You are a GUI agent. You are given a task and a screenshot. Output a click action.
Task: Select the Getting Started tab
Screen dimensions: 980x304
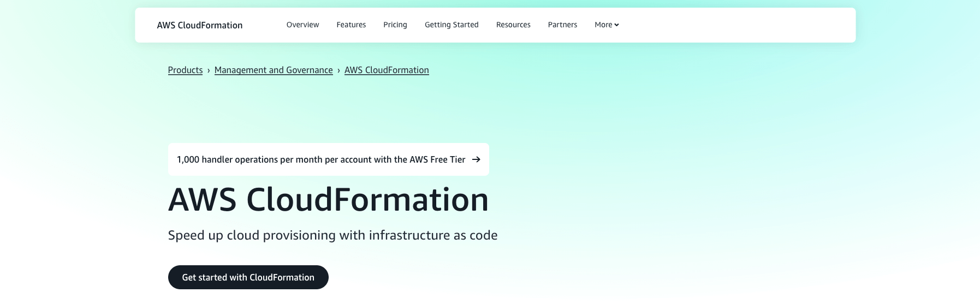click(x=452, y=25)
